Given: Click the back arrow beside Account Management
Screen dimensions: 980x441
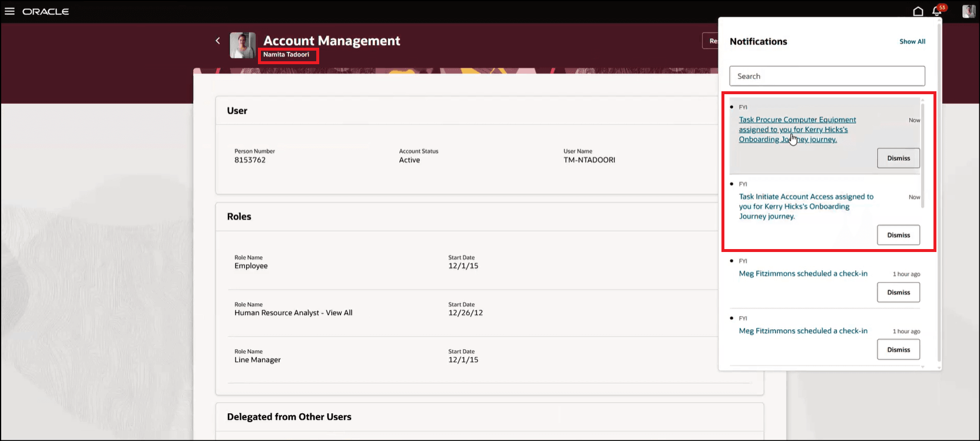Looking at the screenshot, I should coord(218,41).
